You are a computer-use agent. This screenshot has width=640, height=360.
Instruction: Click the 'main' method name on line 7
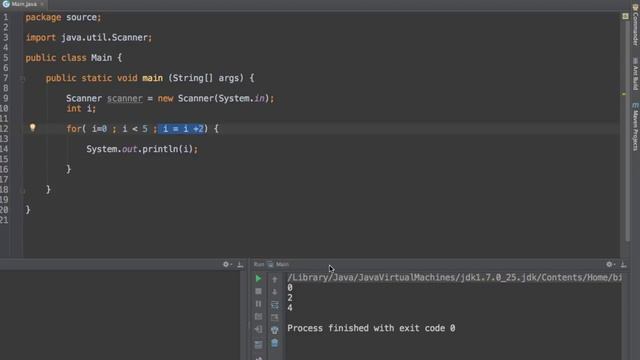point(152,78)
